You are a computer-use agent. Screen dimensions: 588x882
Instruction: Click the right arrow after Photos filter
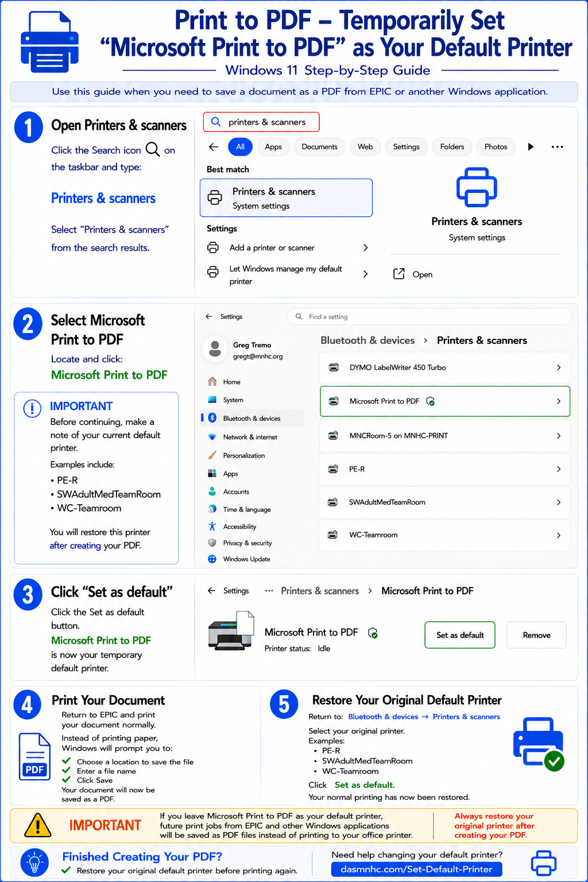point(531,147)
